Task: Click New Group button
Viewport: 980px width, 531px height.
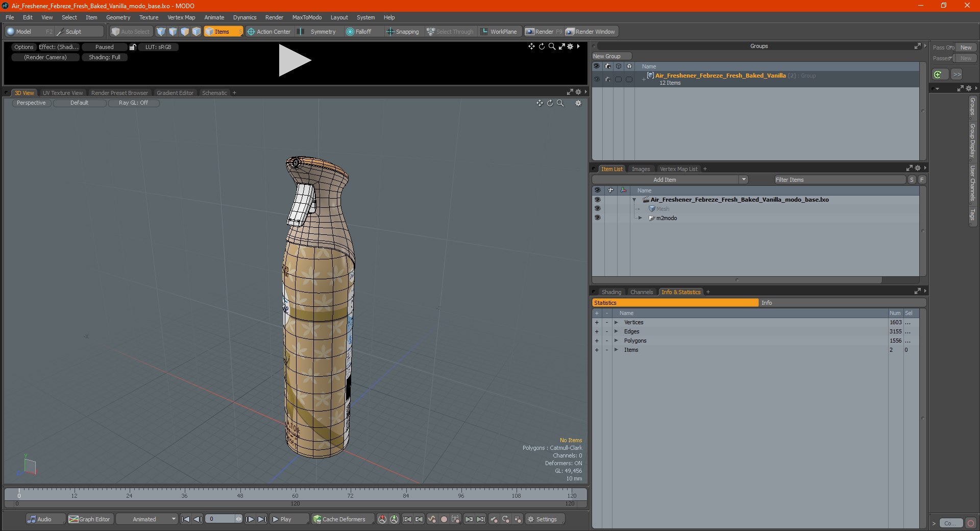Action: coord(611,56)
